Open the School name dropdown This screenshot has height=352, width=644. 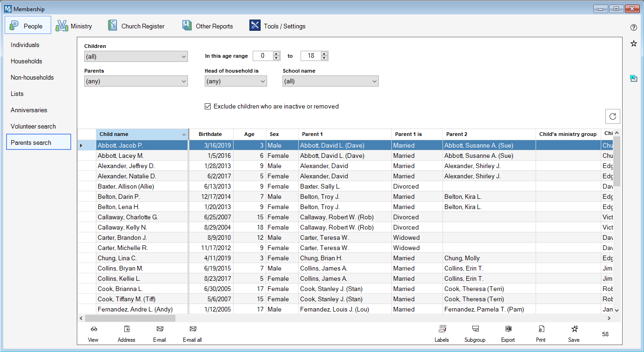point(330,81)
